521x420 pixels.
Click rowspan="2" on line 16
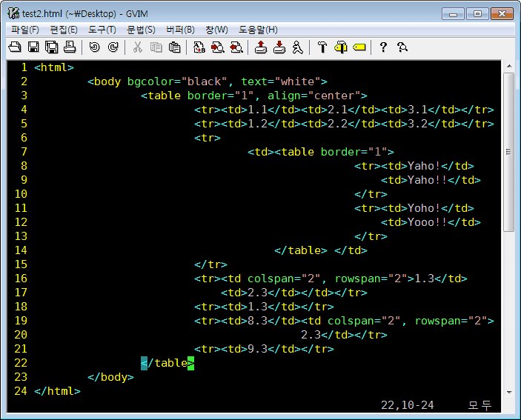371,279
